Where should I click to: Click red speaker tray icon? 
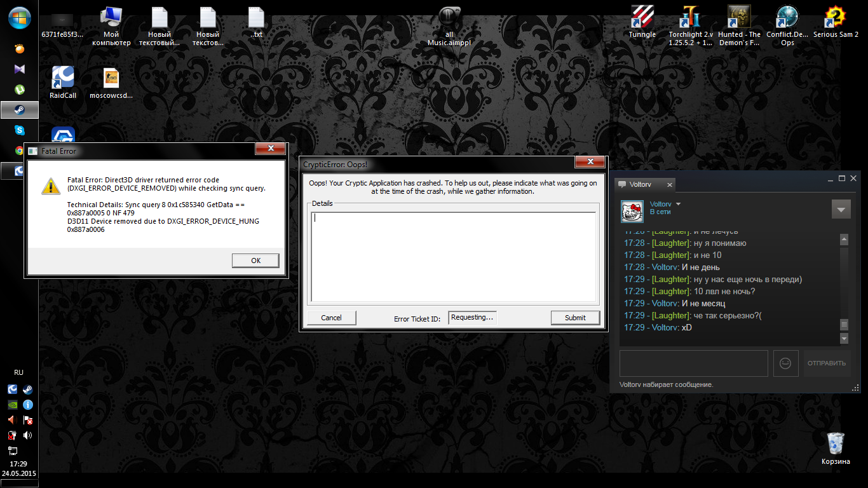[x=12, y=420]
